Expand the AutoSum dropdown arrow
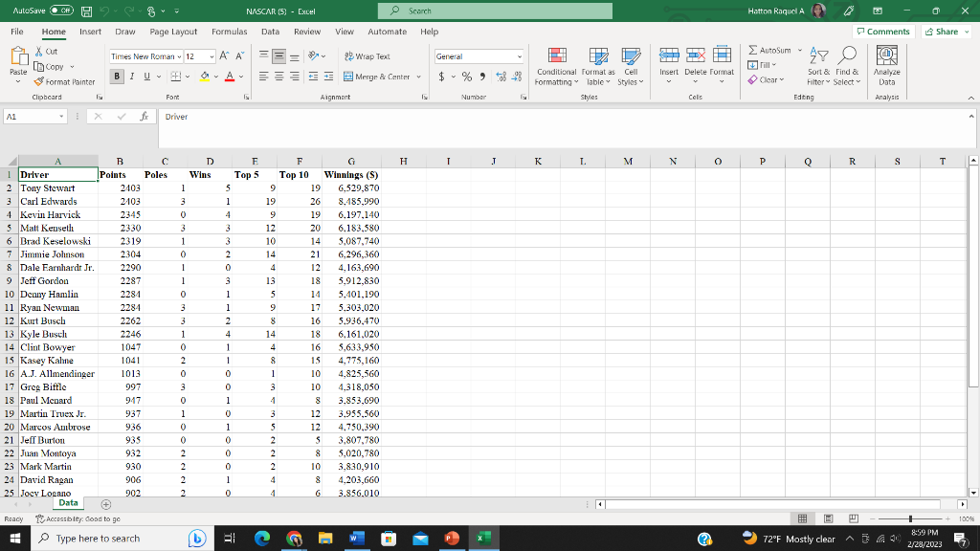The width and height of the screenshot is (980, 551). tap(800, 50)
